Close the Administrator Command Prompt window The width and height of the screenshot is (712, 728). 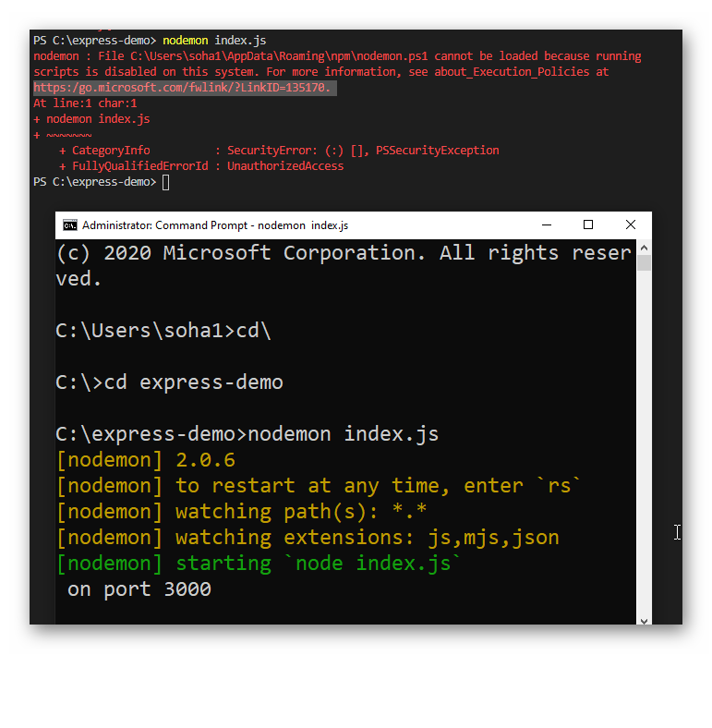point(631,225)
